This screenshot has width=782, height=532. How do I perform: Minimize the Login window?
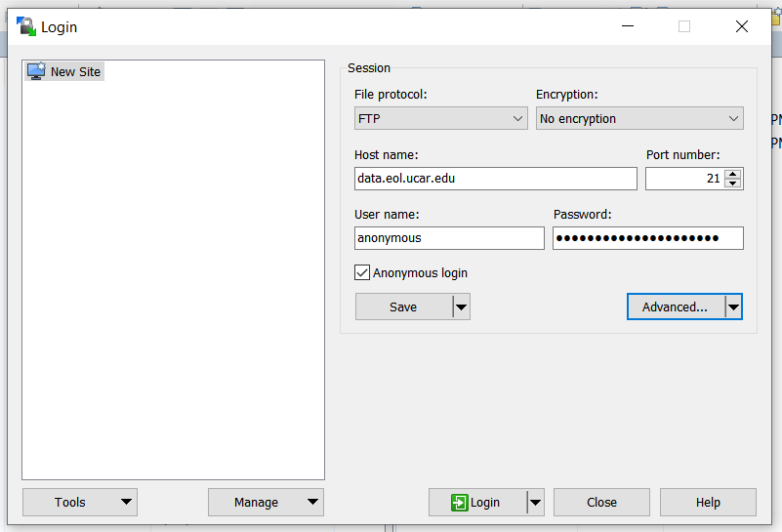628,26
